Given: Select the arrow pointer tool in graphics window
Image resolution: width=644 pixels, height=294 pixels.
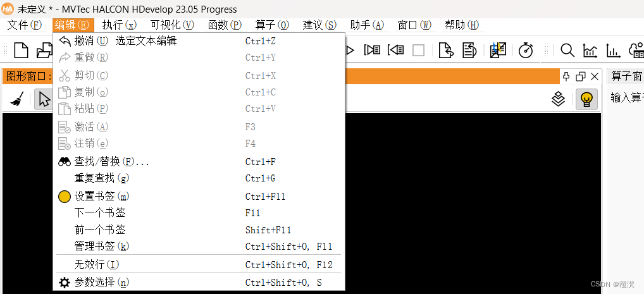Looking at the screenshot, I should (x=44, y=99).
